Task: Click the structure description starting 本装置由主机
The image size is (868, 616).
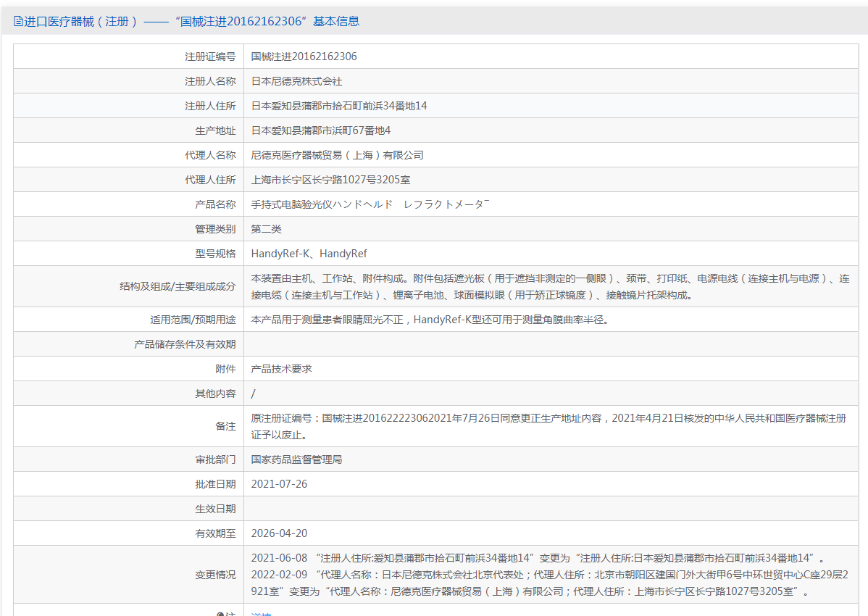Action: point(550,287)
